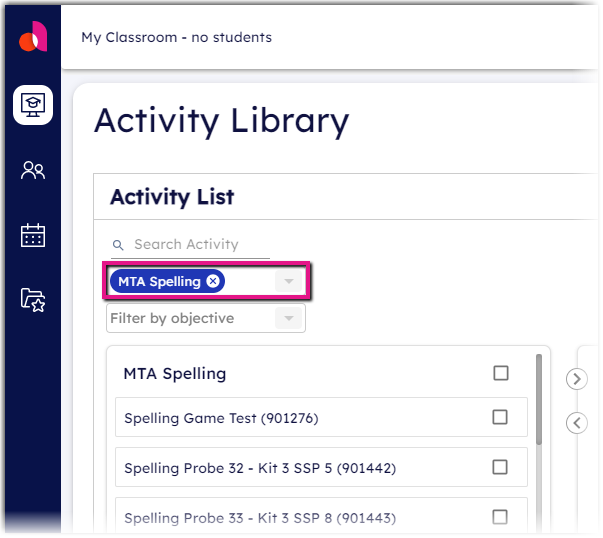Open the calendar sidebar icon
The image size is (603, 538).
[x=33, y=235]
